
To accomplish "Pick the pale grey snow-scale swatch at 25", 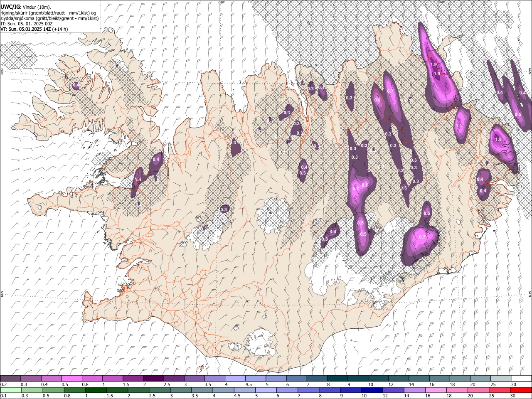I will click(x=501, y=379).
